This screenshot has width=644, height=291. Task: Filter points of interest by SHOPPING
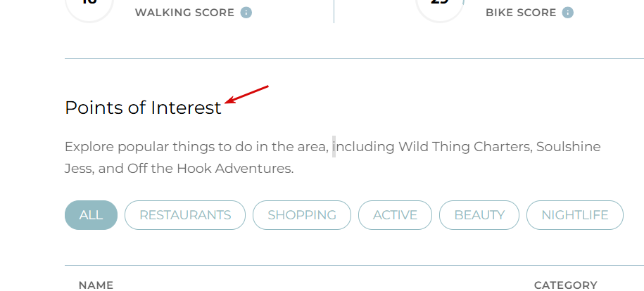(302, 215)
